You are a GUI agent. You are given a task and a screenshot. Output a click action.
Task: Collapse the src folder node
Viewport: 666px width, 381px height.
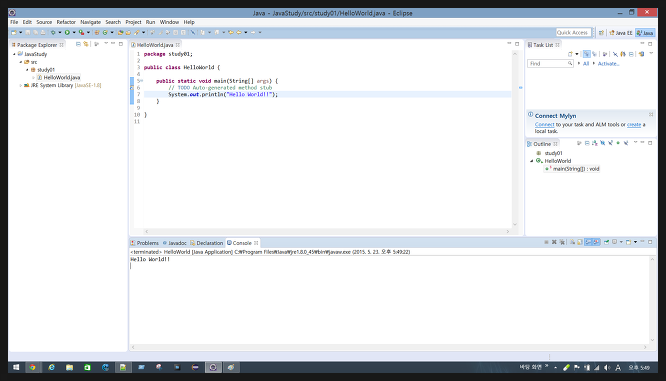[x=21, y=62]
